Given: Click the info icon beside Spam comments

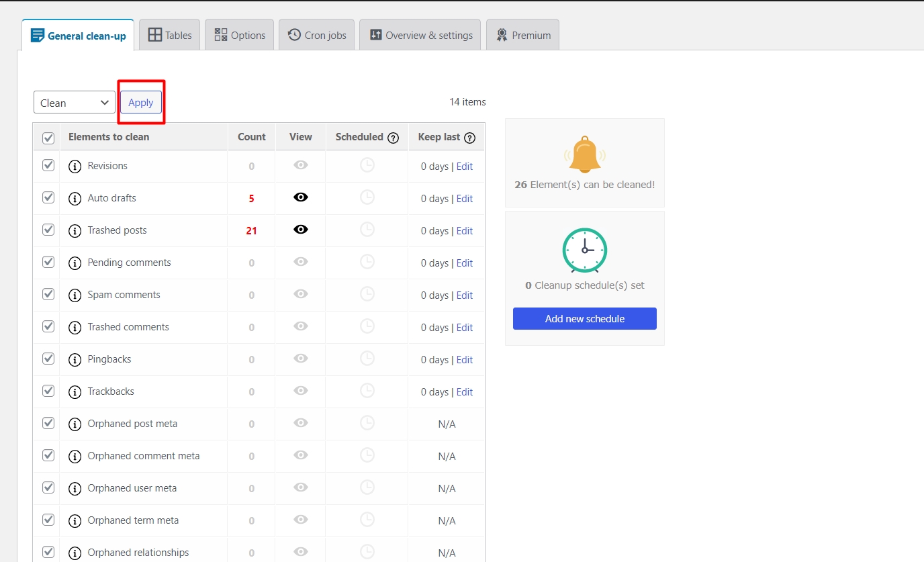Looking at the screenshot, I should 75,295.
